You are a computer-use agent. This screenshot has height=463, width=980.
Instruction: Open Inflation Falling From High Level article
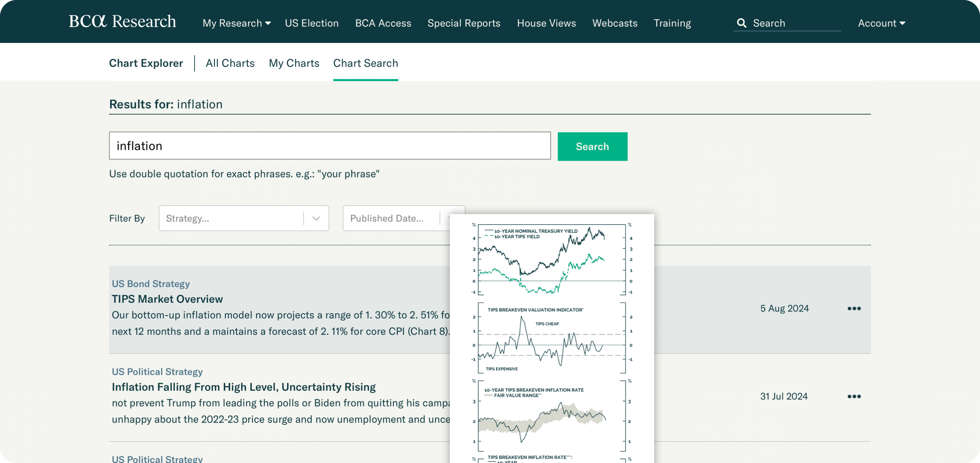coord(244,387)
